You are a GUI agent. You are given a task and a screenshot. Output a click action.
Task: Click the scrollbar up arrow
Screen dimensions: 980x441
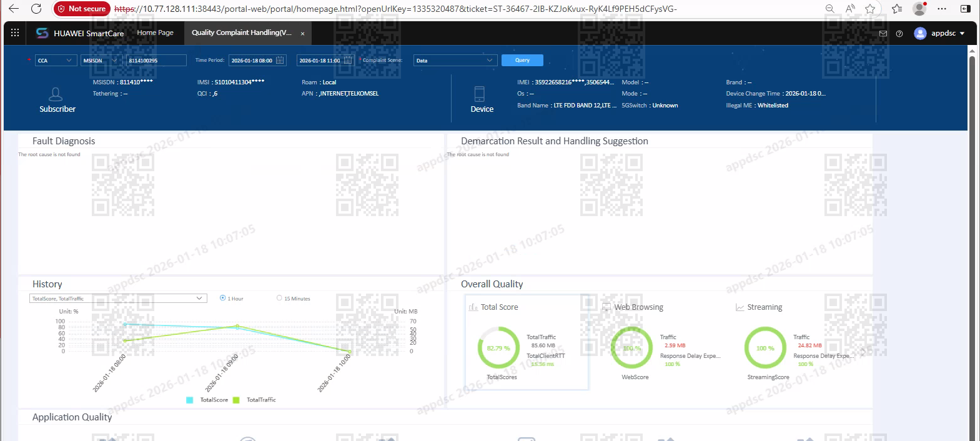[972, 52]
